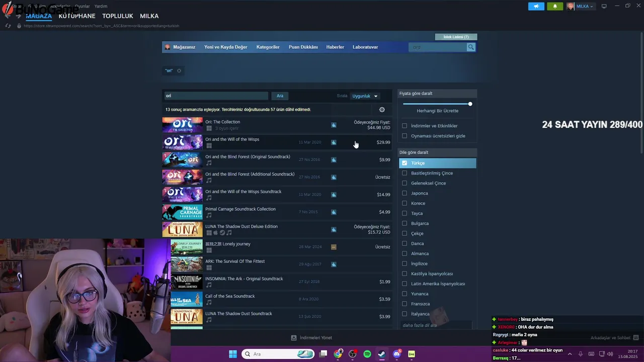Remove the "ori" search tag
The height and width of the screenshot is (362, 644).
pos(179,71)
